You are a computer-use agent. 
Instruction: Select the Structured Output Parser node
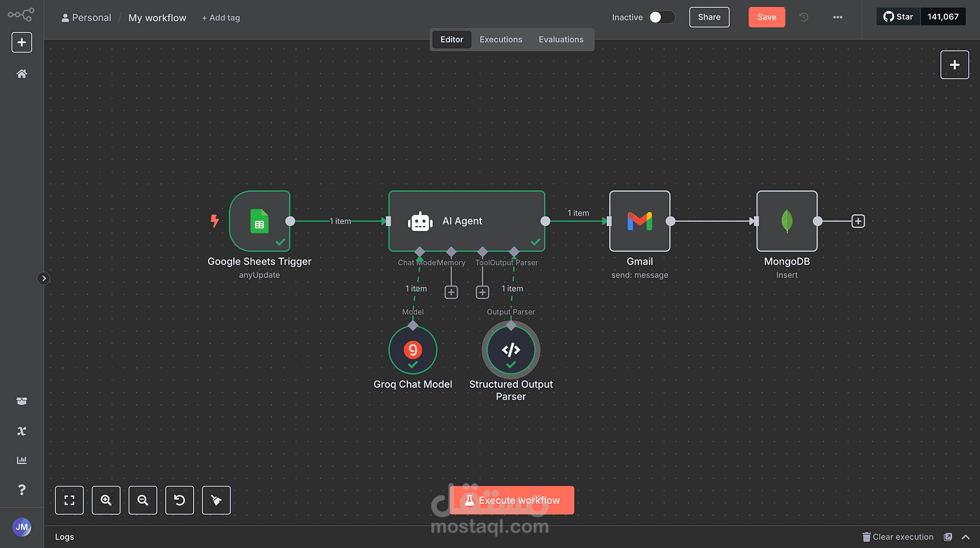click(x=511, y=350)
